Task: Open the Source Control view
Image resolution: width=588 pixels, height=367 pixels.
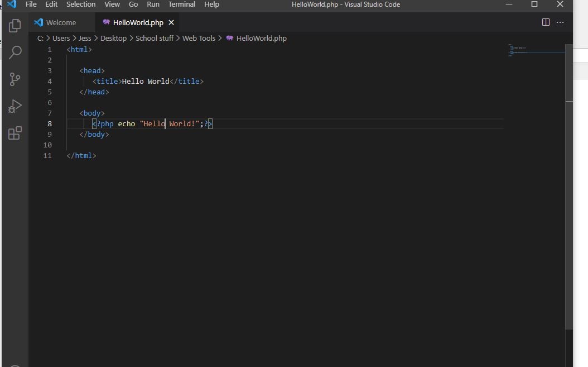Action: pos(15,79)
